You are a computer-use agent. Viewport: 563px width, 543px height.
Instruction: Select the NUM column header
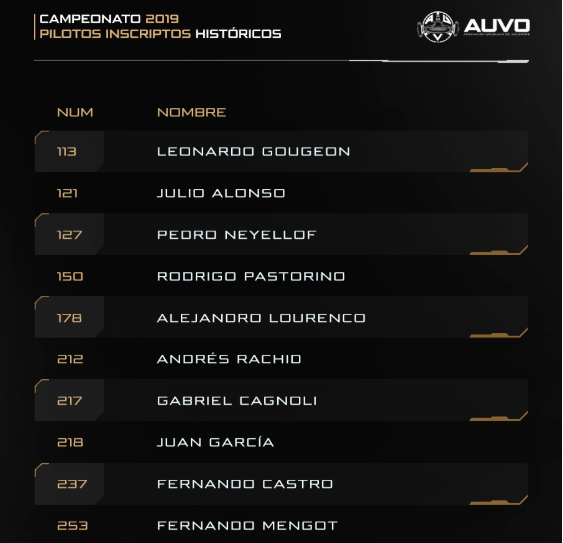pos(75,112)
